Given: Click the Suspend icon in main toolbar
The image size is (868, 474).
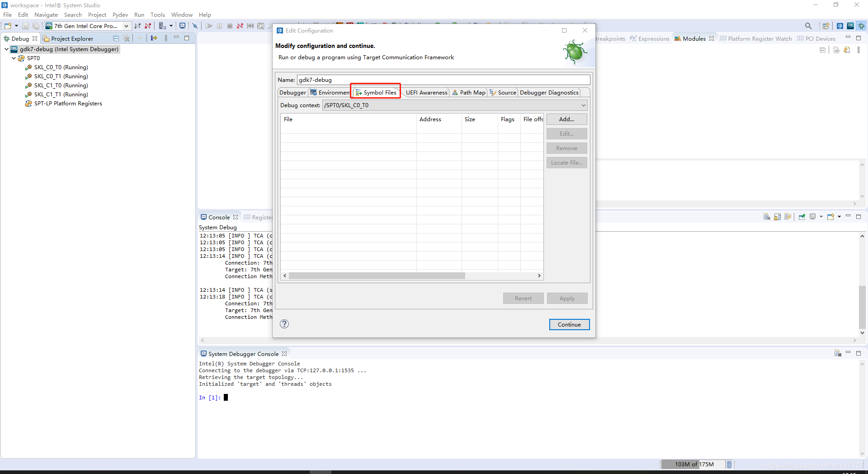Looking at the screenshot, I should (219, 26).
